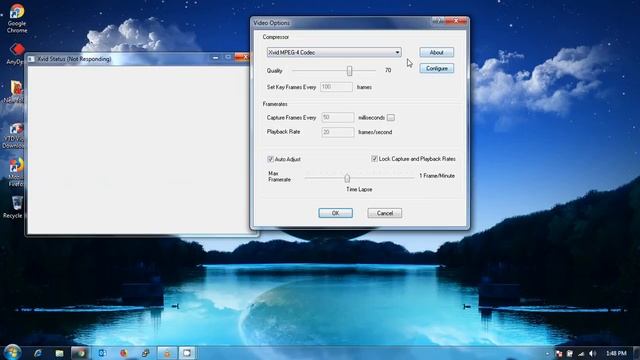
Task: Open the Windows Start menu
Action: [12, 352]
